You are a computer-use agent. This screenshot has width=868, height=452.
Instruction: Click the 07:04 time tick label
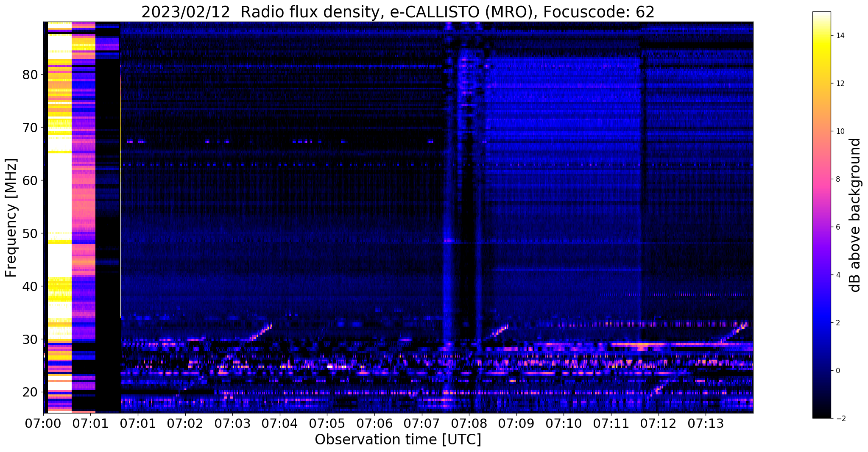pos(280,423)
